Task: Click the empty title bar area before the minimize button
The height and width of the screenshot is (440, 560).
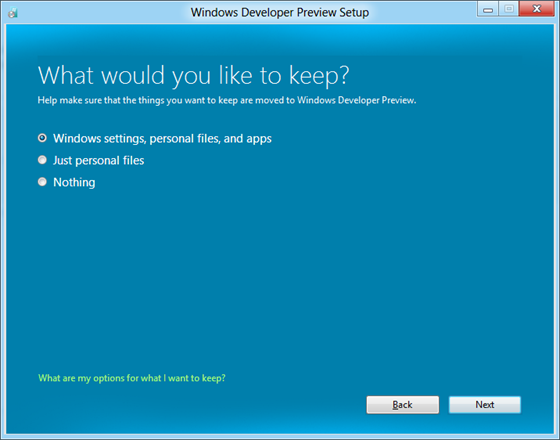Action: (423, 12)
